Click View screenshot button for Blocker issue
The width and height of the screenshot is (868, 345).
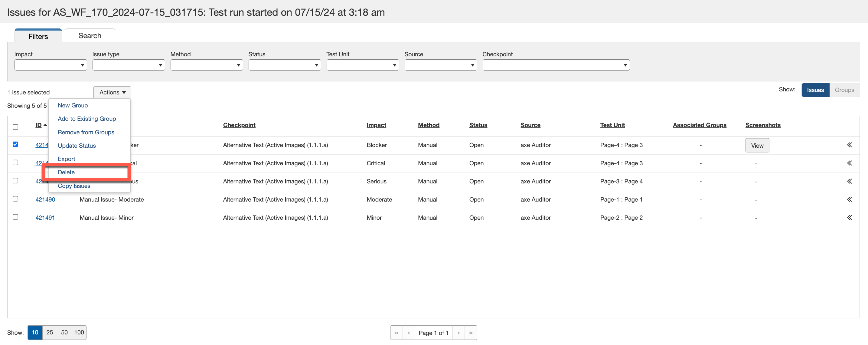(757, 145)
